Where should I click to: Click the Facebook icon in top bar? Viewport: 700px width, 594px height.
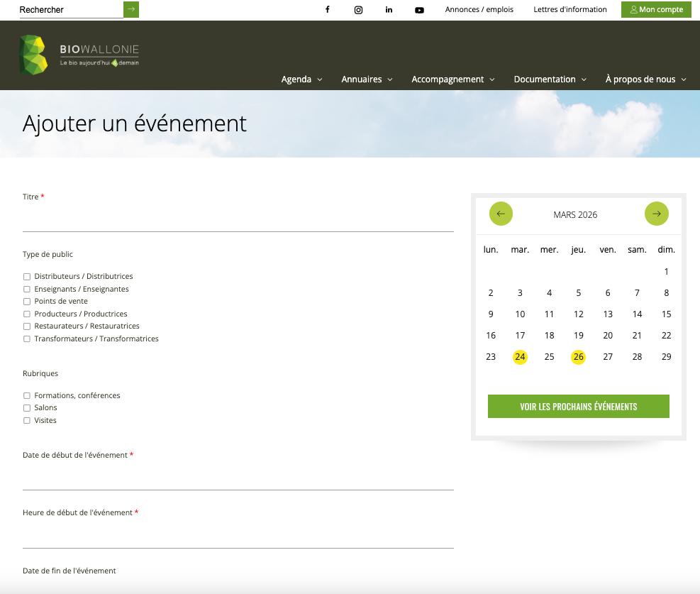pos(327,10)
